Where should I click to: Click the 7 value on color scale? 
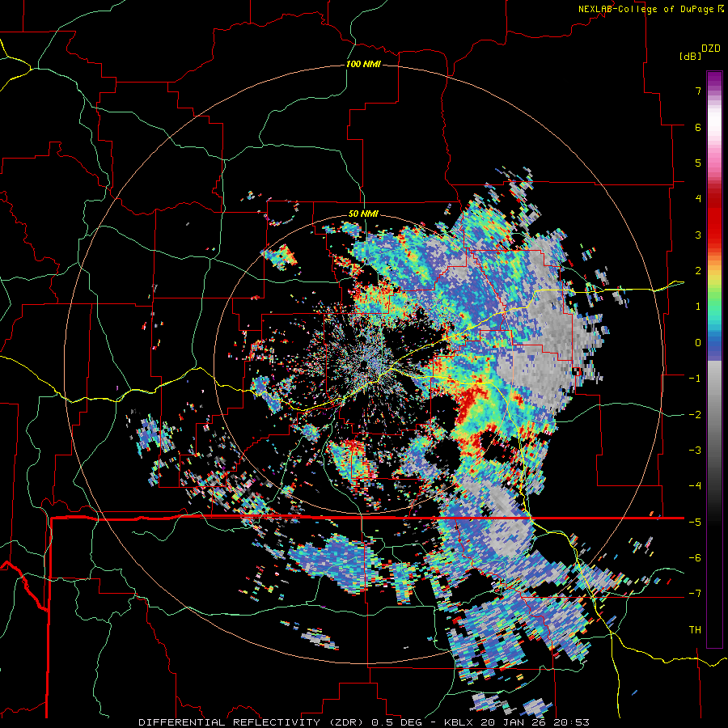tap(698, 91)
